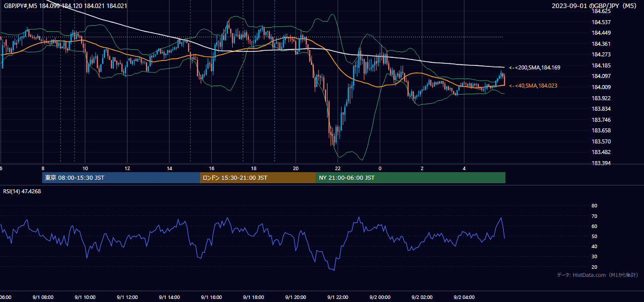Click the 9/2 00:00 bottom time label
644x302 pixels.
tap(380, 297)
